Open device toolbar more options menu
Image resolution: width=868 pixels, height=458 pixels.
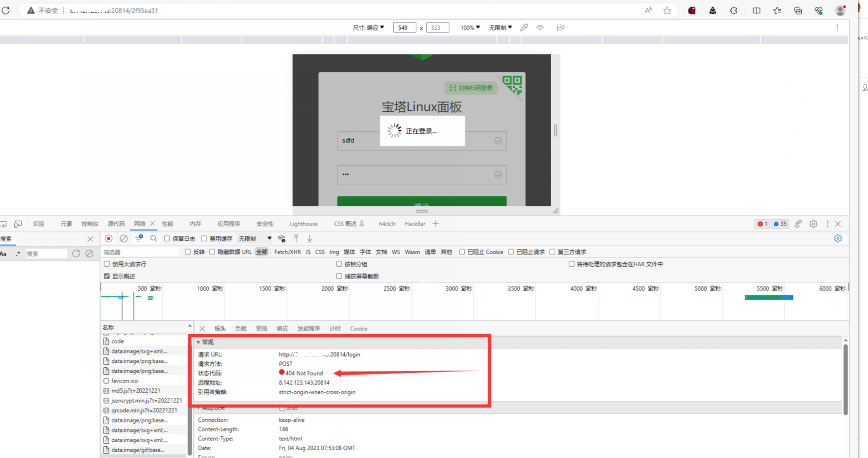click(x=837, y=27)
